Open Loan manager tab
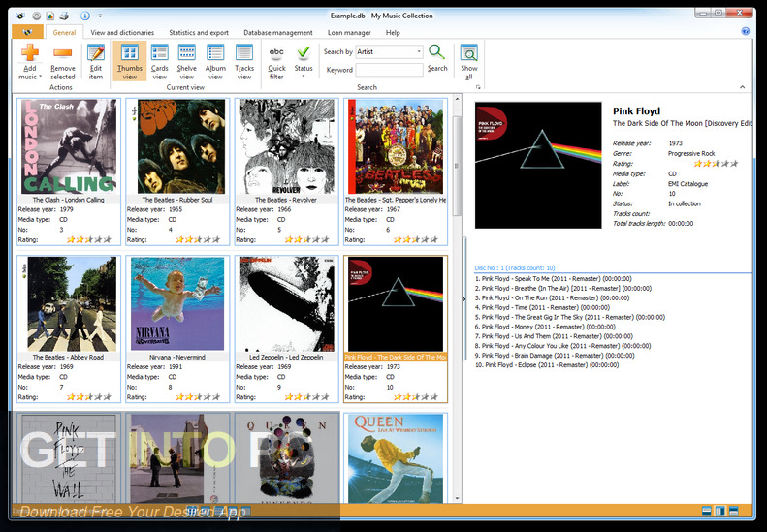Image resolution: width=767 pixels, height=532 pixels. click(x=349, y=32)
